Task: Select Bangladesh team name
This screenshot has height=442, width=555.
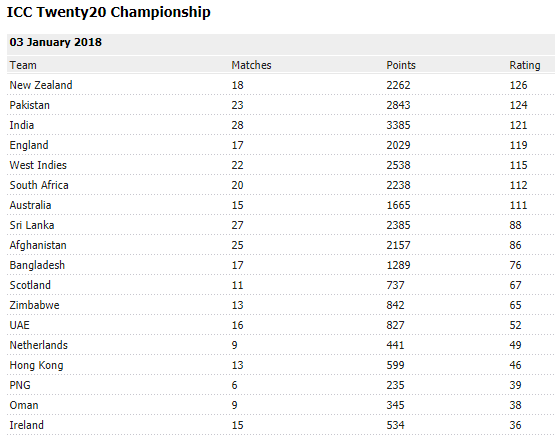Action: pyautogui.click(x=37, y=265)
